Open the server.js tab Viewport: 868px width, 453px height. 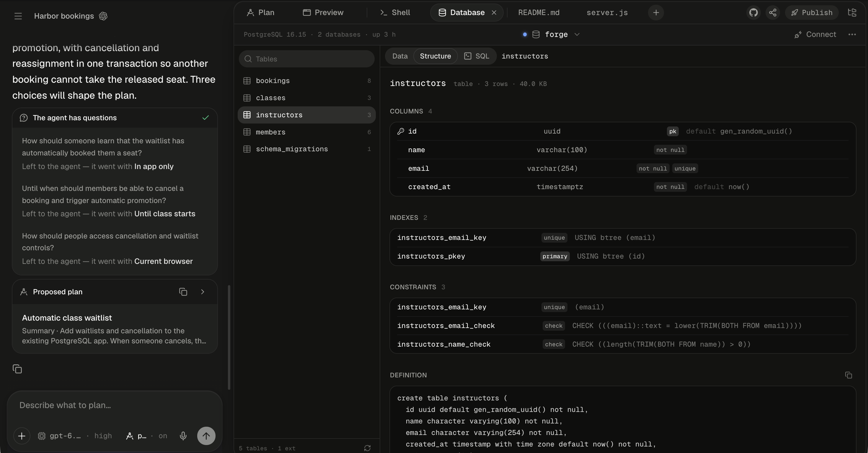tap(607, 13)
